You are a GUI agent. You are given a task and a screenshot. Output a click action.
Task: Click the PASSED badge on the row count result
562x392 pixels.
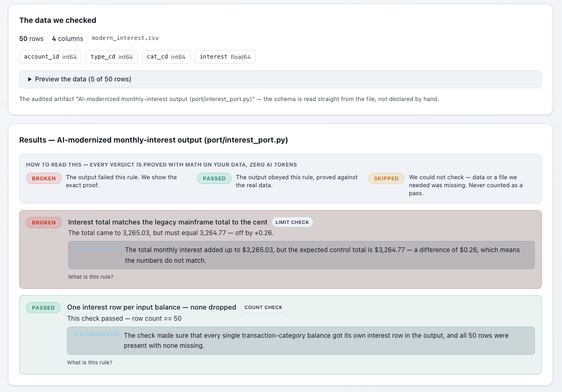click(43, 308)
